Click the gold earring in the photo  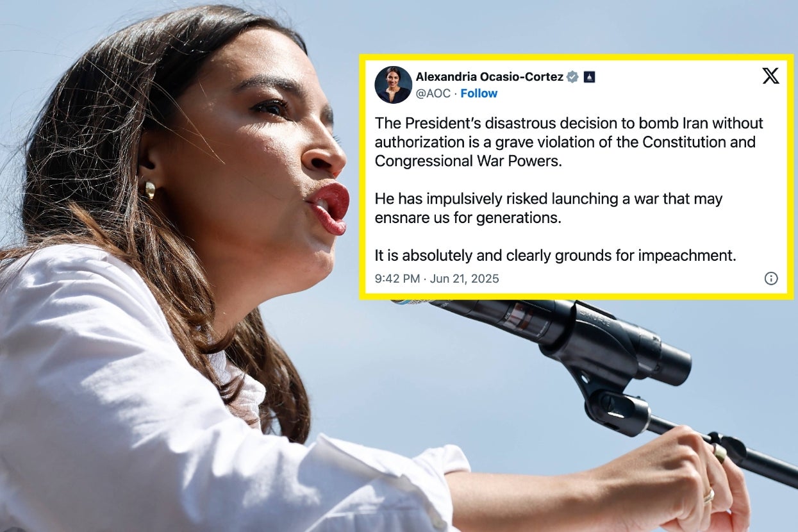coord(149,189)
